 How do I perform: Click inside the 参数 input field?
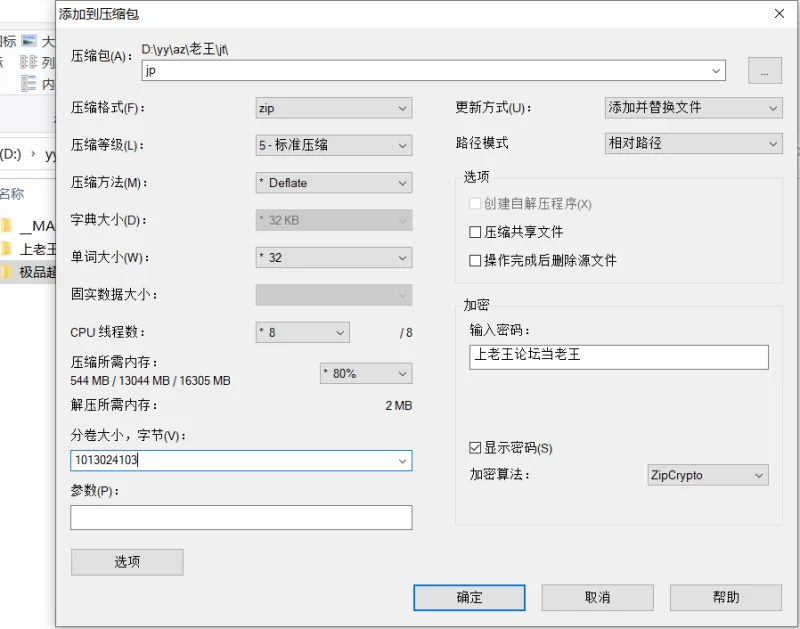(x=240, y=517)
